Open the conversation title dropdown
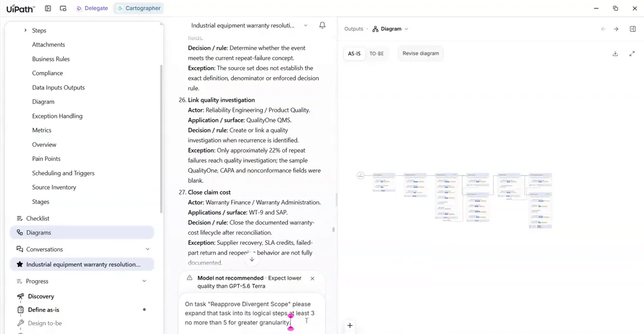The width and height of the screenshot is (644, 334). coord(305,26)
